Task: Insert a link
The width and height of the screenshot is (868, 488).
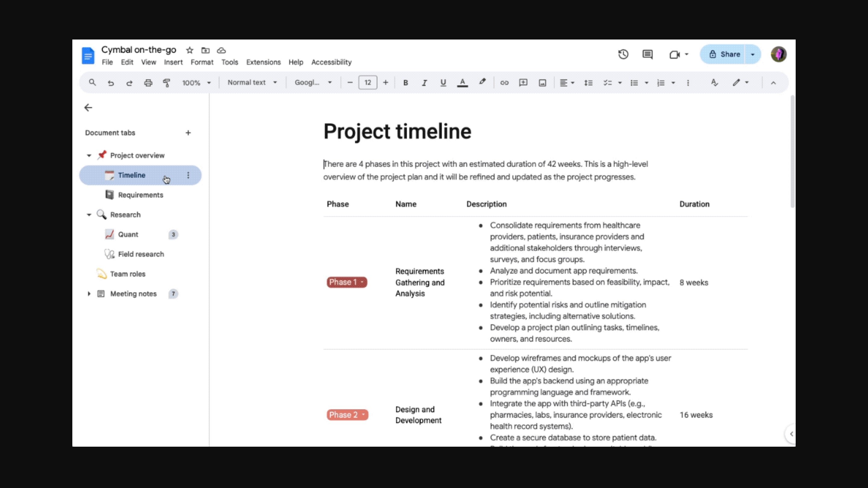Action: pyautogui.click(x=504, y=83)
